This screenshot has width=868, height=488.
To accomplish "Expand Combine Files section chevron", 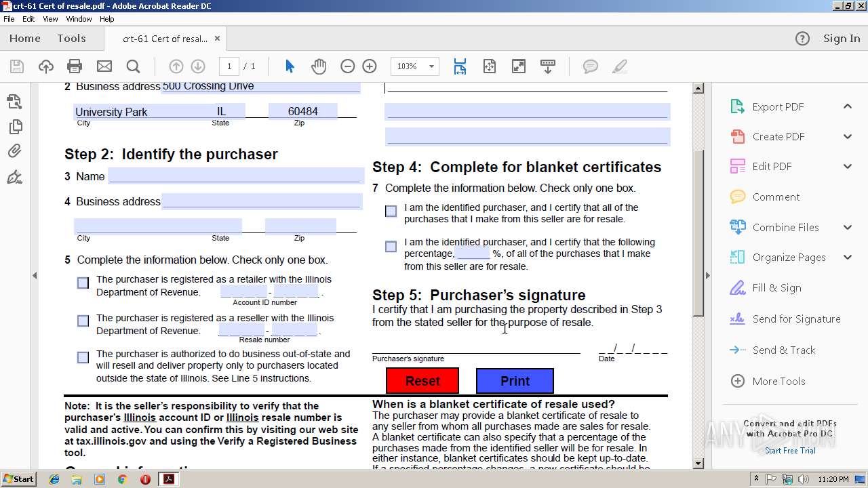I will pos(848,227).
